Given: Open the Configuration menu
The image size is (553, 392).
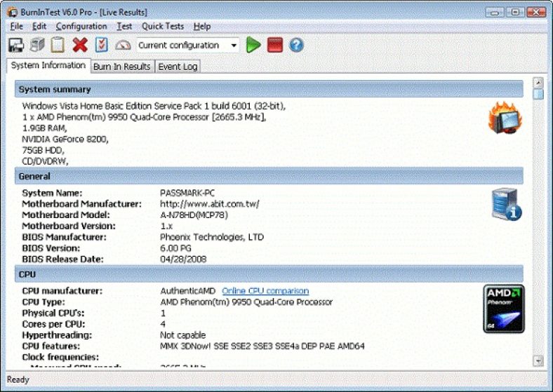Looking at the screenshot, I should click(81, 27).
